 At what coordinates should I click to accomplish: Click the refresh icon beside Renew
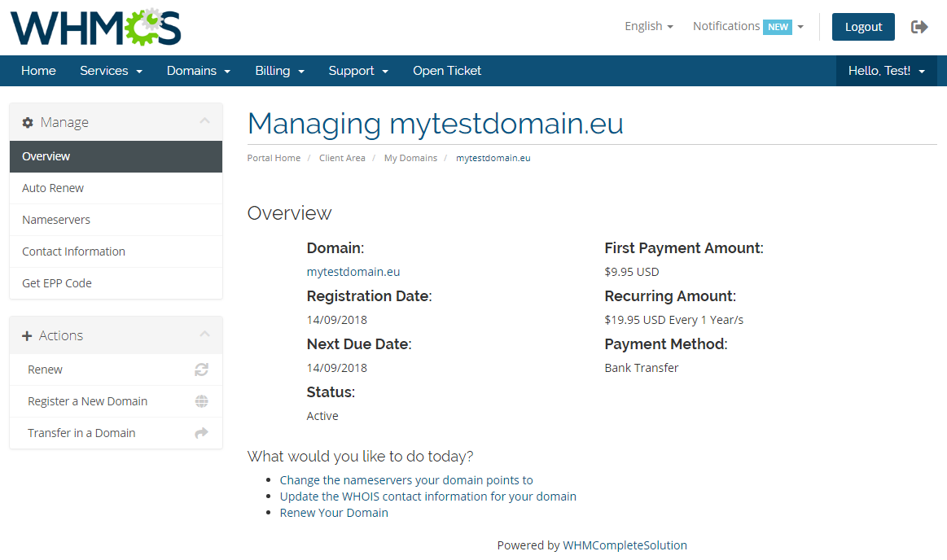point(200,370)
